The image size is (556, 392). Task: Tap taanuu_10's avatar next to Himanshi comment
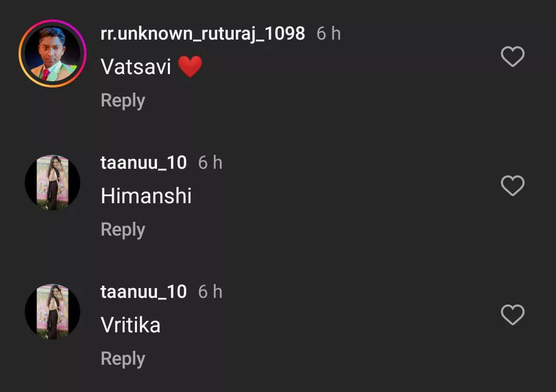(x=53, y=183)
